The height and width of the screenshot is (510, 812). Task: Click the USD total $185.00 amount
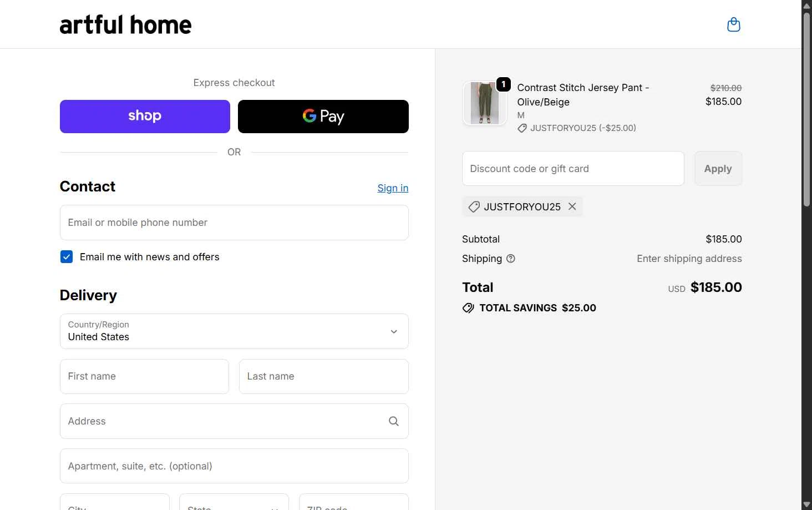[716, 287]
